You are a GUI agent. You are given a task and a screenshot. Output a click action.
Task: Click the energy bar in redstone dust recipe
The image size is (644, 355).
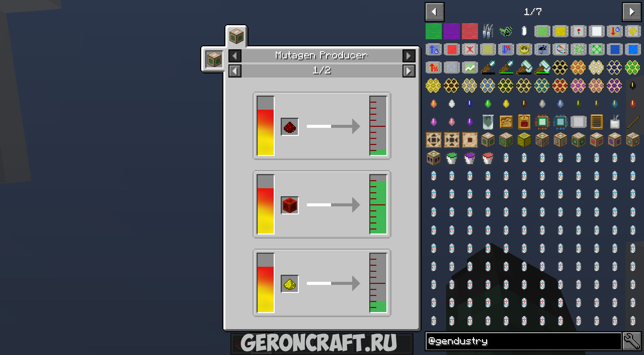pos(266,126)
